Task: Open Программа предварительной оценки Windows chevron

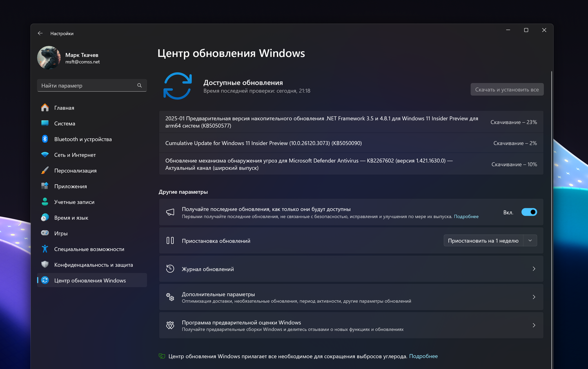Action: coord(534,325)
